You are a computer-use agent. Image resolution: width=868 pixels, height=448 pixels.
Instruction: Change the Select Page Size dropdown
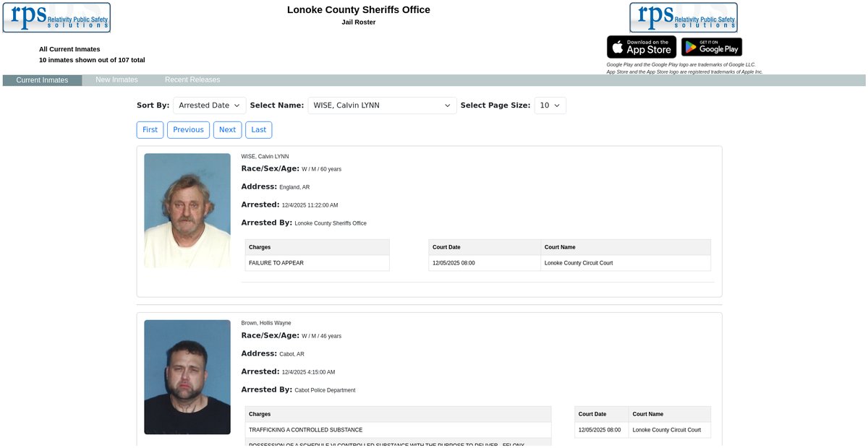coord(550,105)
